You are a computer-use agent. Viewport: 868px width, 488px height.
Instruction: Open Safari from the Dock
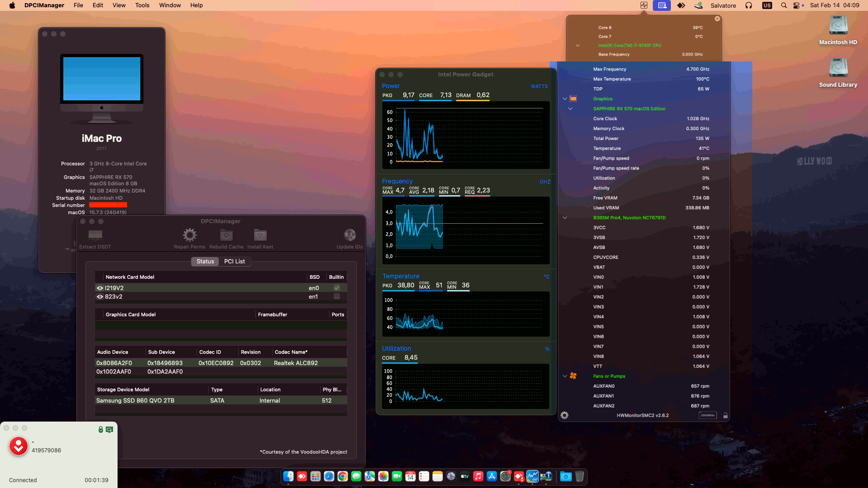pyautogui.click(x=329, y=476)
